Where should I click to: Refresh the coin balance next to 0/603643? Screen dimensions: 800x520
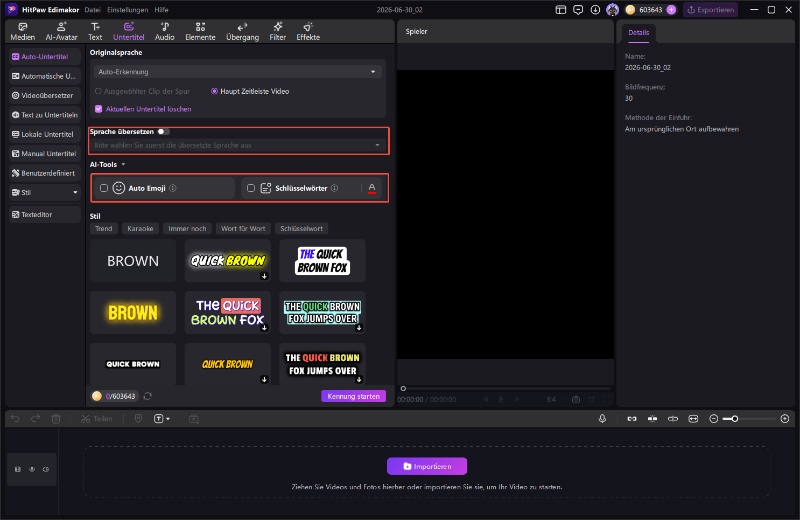(x=147, y=396)
